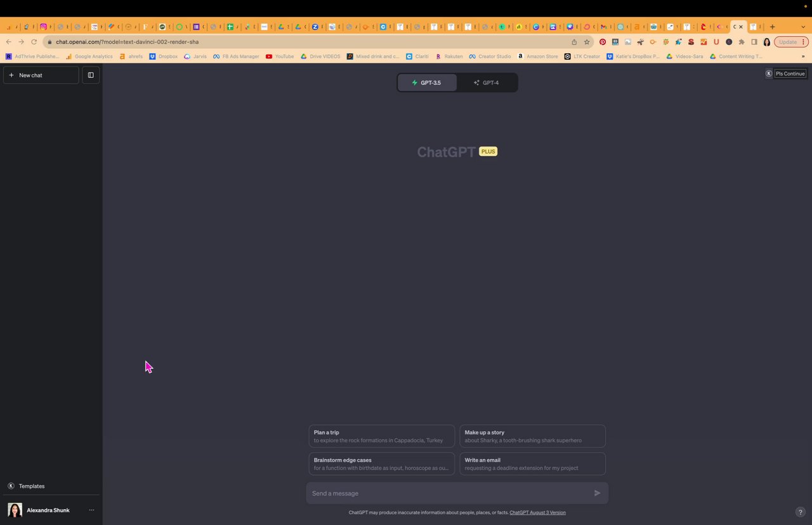The image size is (812, 525).
Task: Open the Mixed drink bookmark
Action: point(373,56)
